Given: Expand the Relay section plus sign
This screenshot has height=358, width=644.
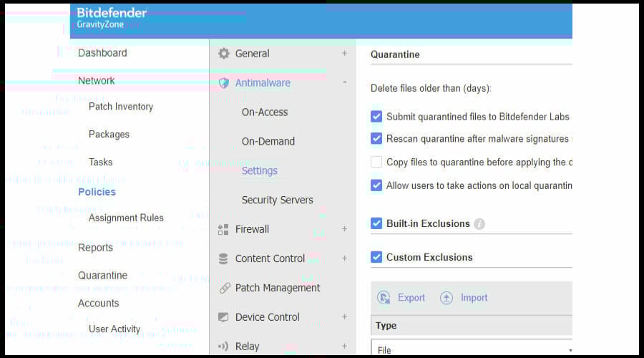Looking at the screenshot, I should click(345, 346).
